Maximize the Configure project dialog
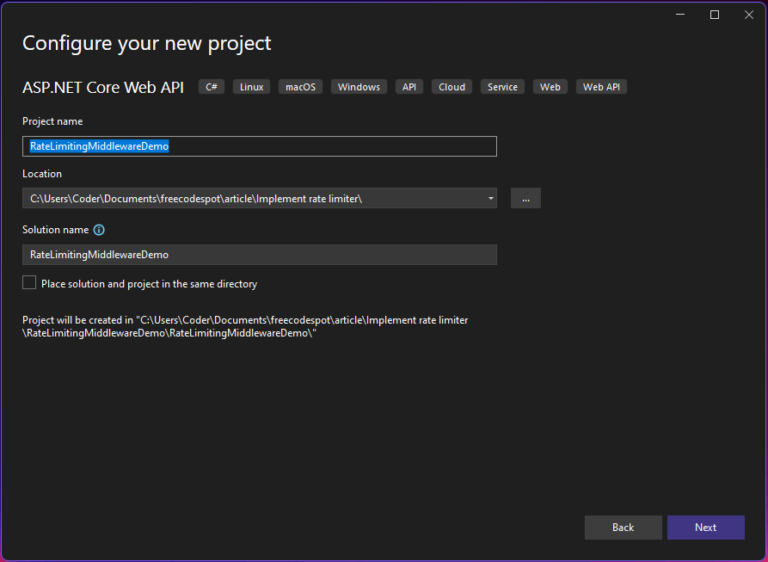 click(715, 15)
